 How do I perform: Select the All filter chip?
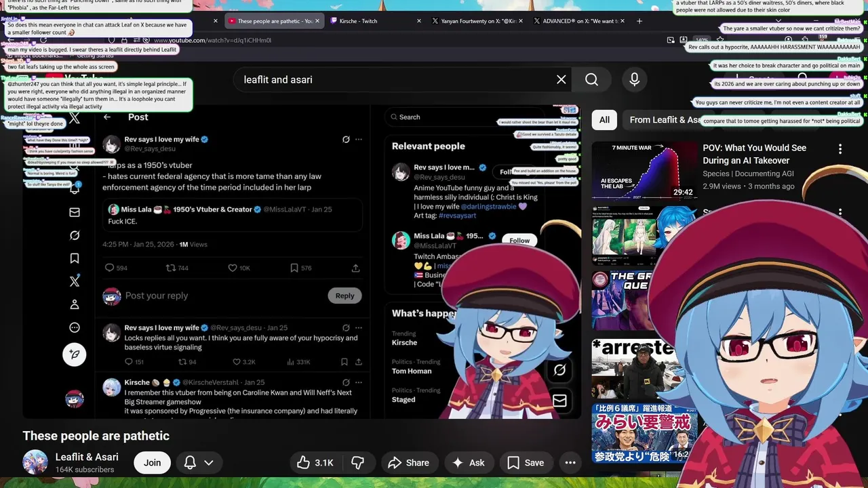pos(604,120)
